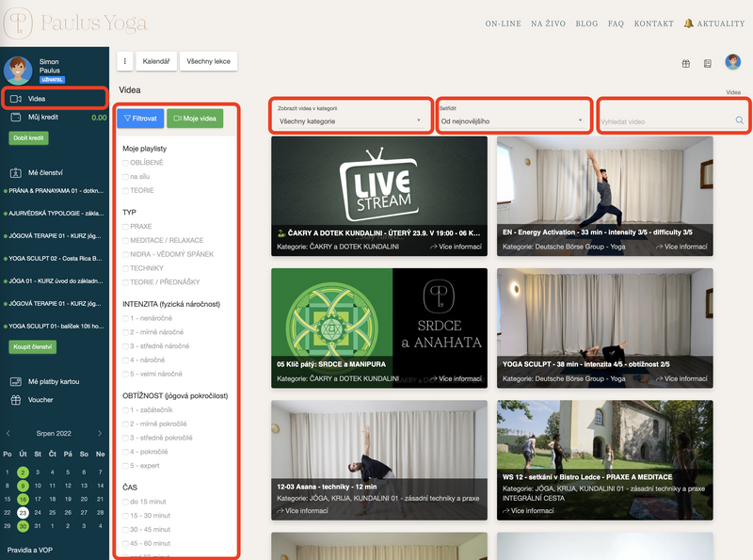Check the 5 - expert difficulty filter
The height and width of the screenshot is (560, 753).
click(x=125, y=466)
